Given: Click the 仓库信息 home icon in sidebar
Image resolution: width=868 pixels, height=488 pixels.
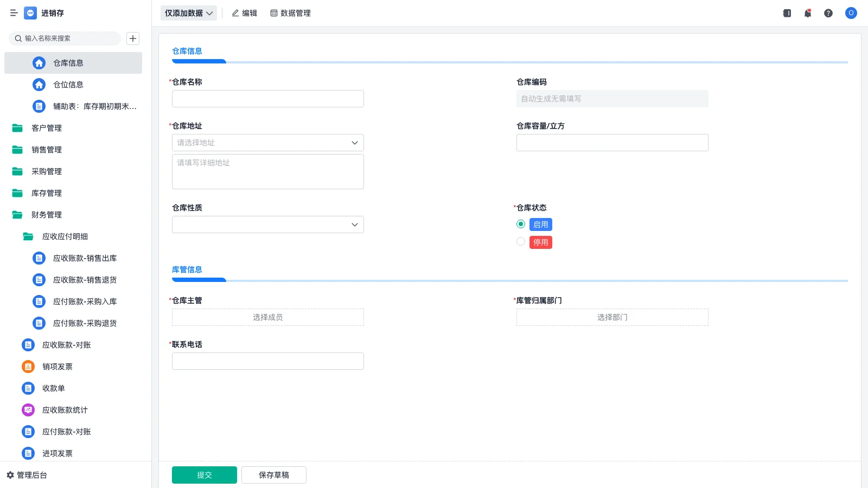Looking at the screenshot, I should pyautogui.click(x=39, y=63).
